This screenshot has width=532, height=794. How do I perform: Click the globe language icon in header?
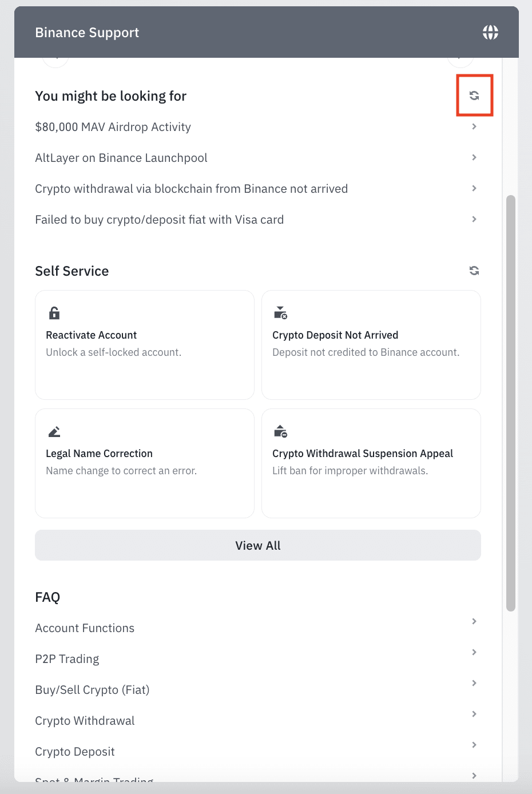pyautogui.click(x=490, y=33)
